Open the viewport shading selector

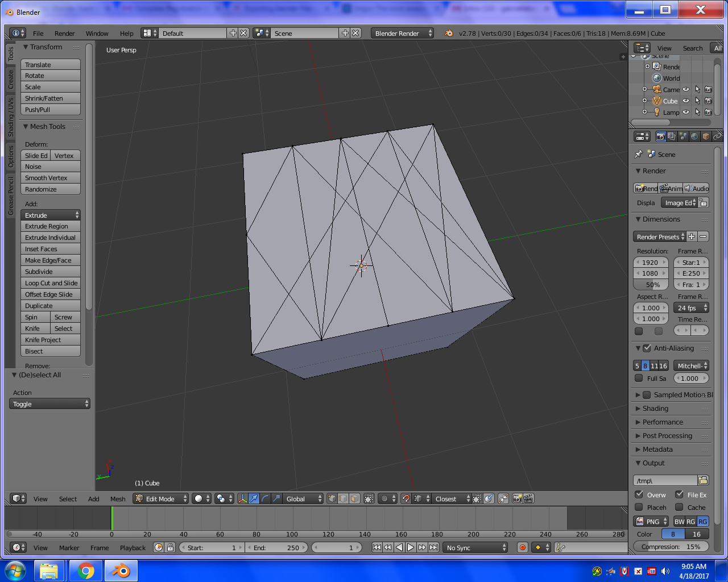pos(201,498)
